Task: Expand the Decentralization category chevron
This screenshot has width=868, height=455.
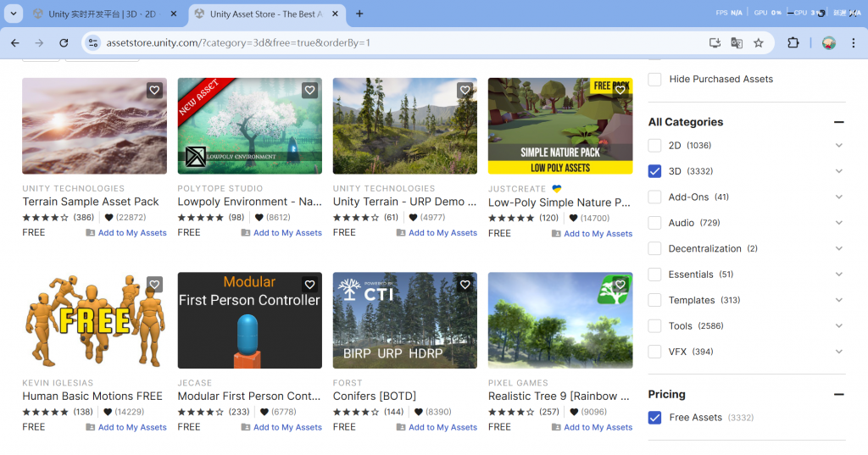Action: 838,248
